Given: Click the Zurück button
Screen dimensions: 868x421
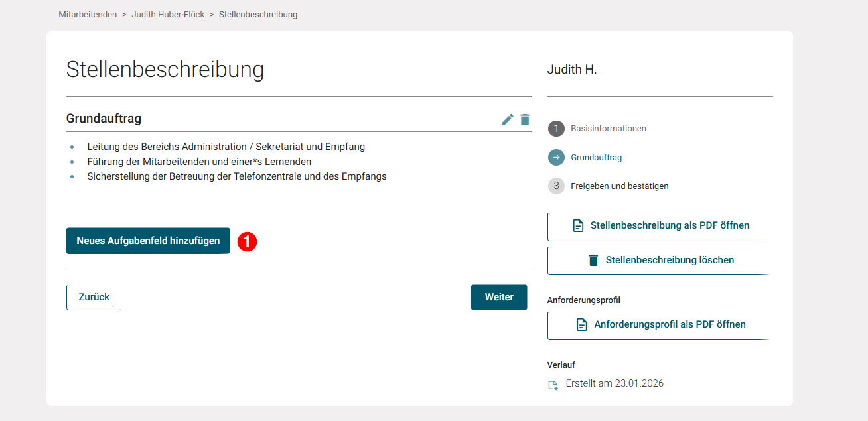Looking at the screenshot, I should tap(92, 296).
